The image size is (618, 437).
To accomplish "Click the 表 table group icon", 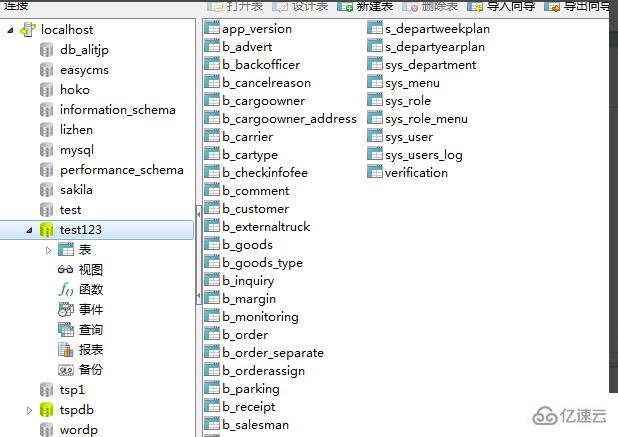I will pyautogui.click(x=66, y=250).
